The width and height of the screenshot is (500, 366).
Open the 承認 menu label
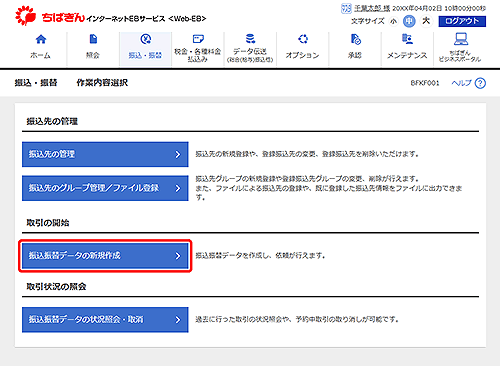tap(355, 55)
